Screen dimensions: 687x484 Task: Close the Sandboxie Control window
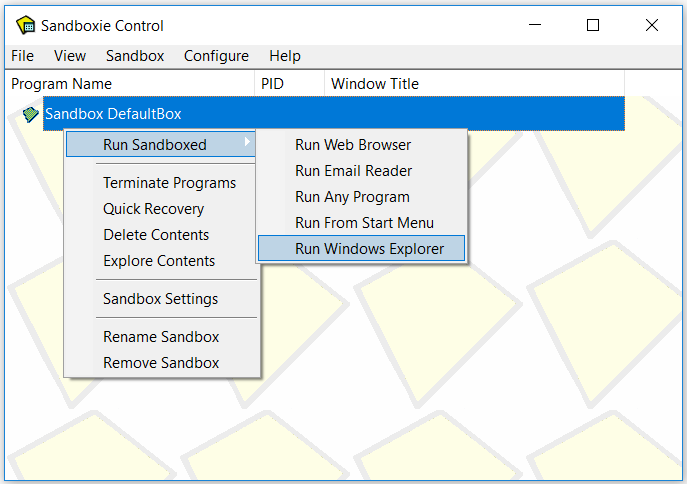pos(652,25)
